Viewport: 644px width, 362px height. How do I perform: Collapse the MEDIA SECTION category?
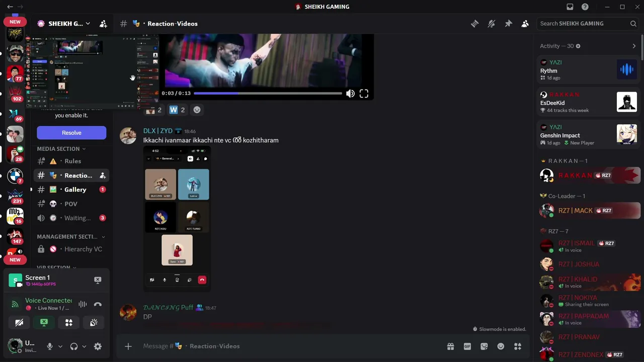coord(61,149)
